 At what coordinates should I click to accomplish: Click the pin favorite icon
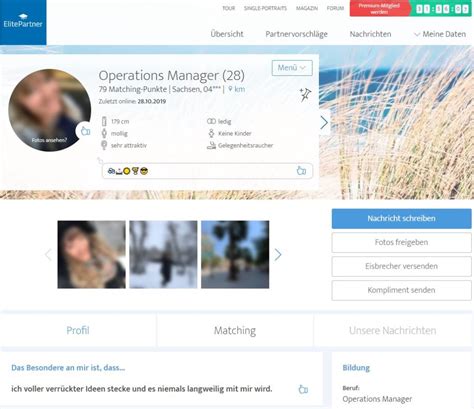pyautogui.click(x=305, y=95)
